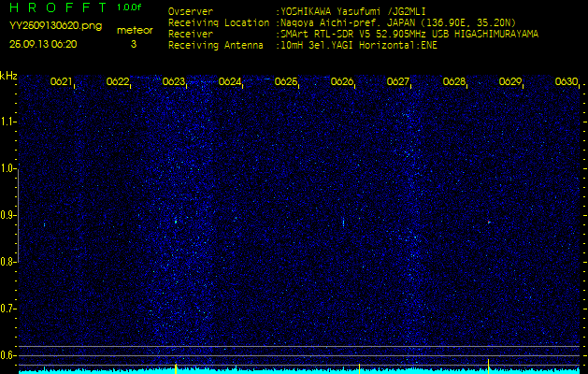
Task: Select the SMArt RTL-SDR V5 receiver text
Action: click(409, 35)
